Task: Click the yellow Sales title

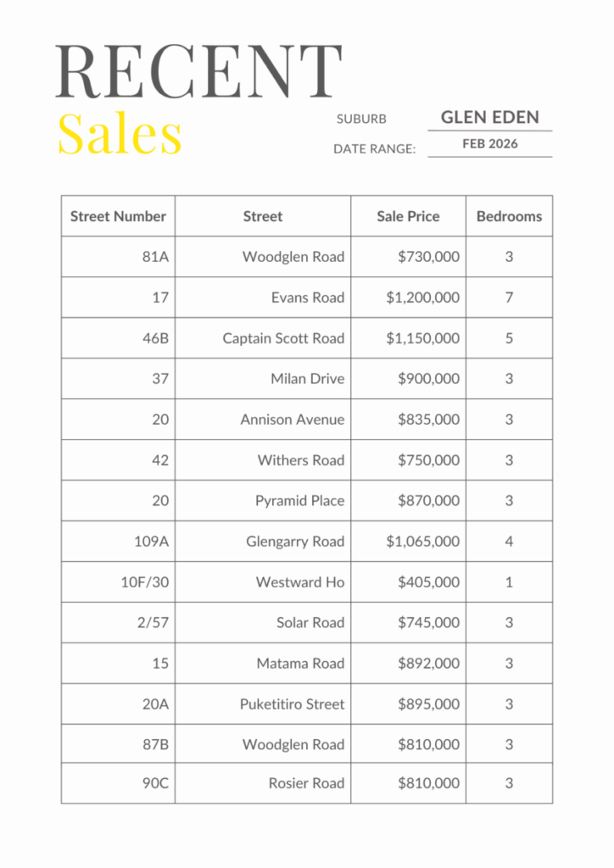Action: point(120,134)
